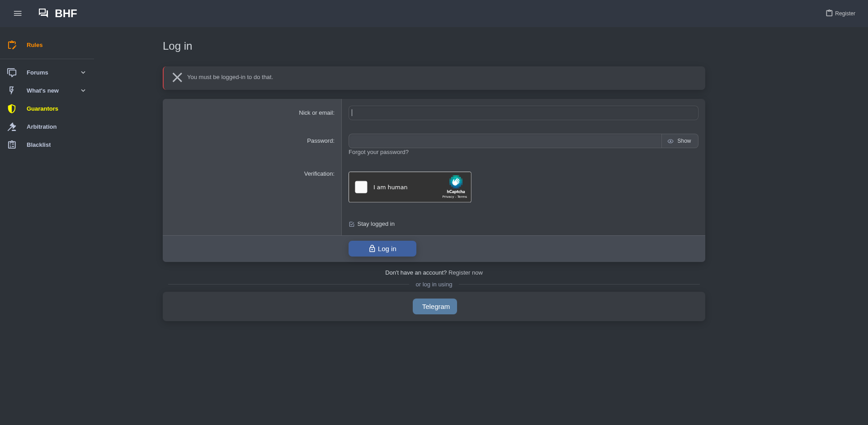Click the Blacklist clipboard icon

(x=12, y=145)
